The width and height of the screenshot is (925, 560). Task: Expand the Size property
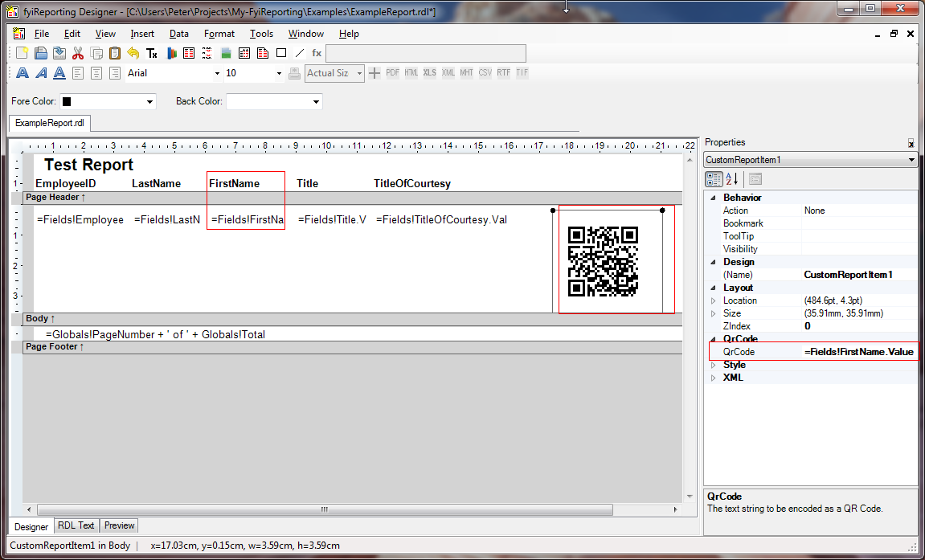point(713,313)
